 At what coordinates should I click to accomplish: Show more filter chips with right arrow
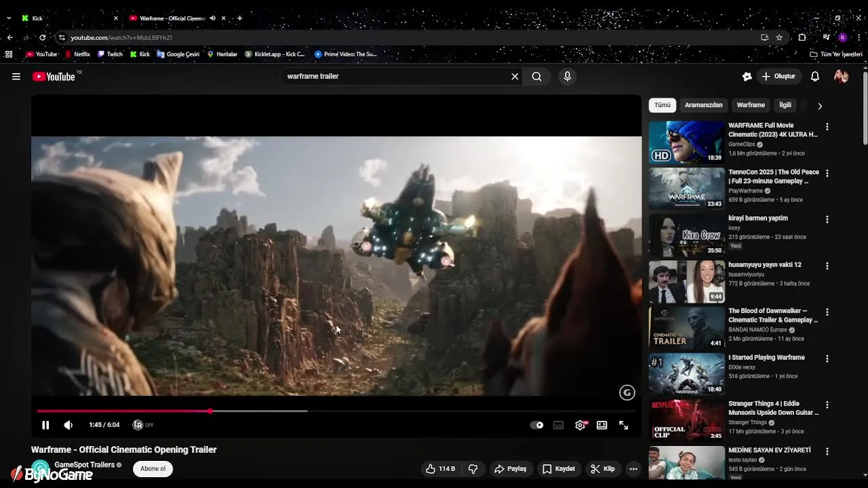point(820,106)
